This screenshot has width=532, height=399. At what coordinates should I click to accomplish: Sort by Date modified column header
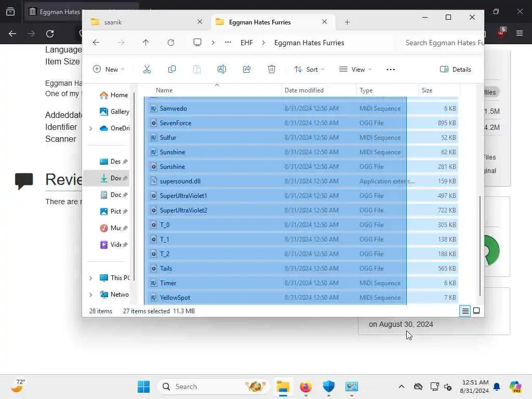[x=319, y=90]
